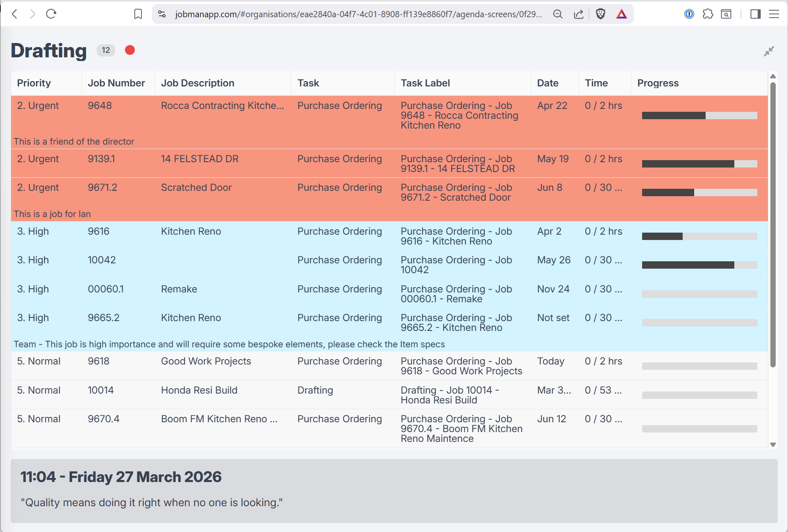Viewport: 788px width, 532px height.
Task: Click the exit fullscreen collapse icon
Action: pos(769,51)
